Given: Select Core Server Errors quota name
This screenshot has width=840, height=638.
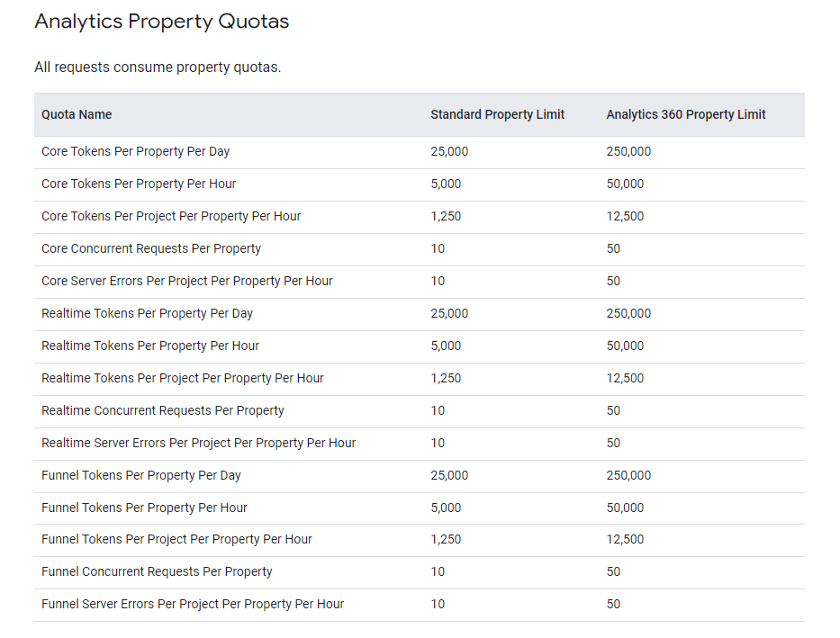Looking at the screenshot, I should [186, 281].
